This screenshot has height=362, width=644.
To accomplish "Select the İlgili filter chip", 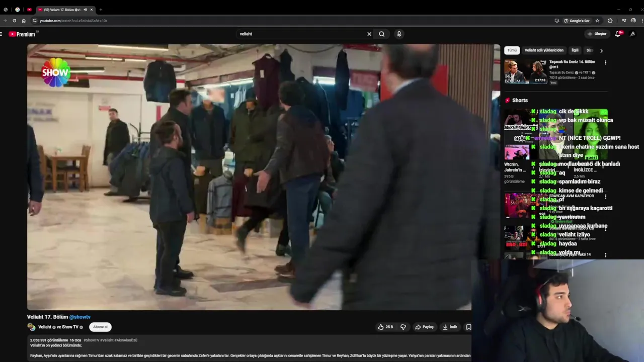I will pos(575,50).
